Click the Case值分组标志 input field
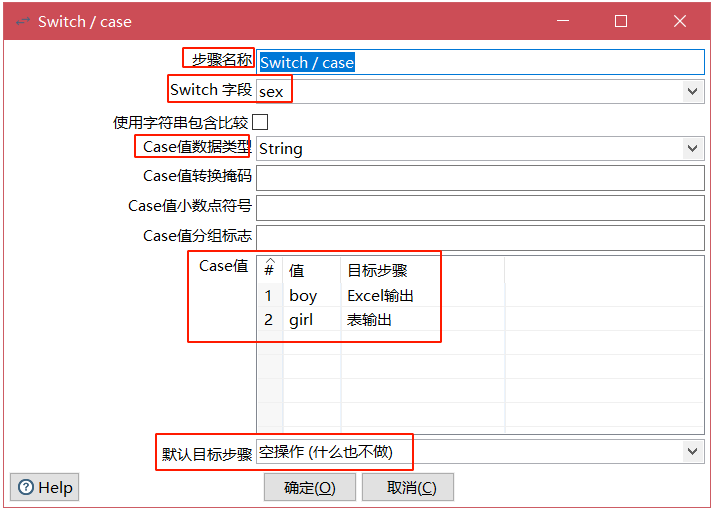Viewport: 713px width, 508px height. coord(480,237)
